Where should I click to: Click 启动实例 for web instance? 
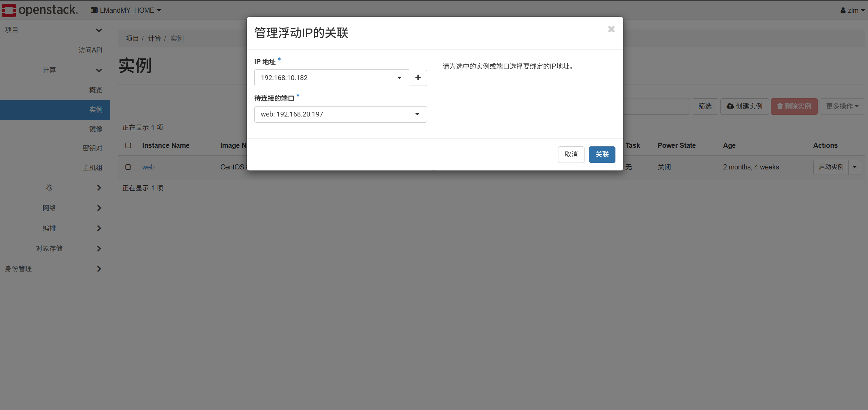tap(831, 167)
